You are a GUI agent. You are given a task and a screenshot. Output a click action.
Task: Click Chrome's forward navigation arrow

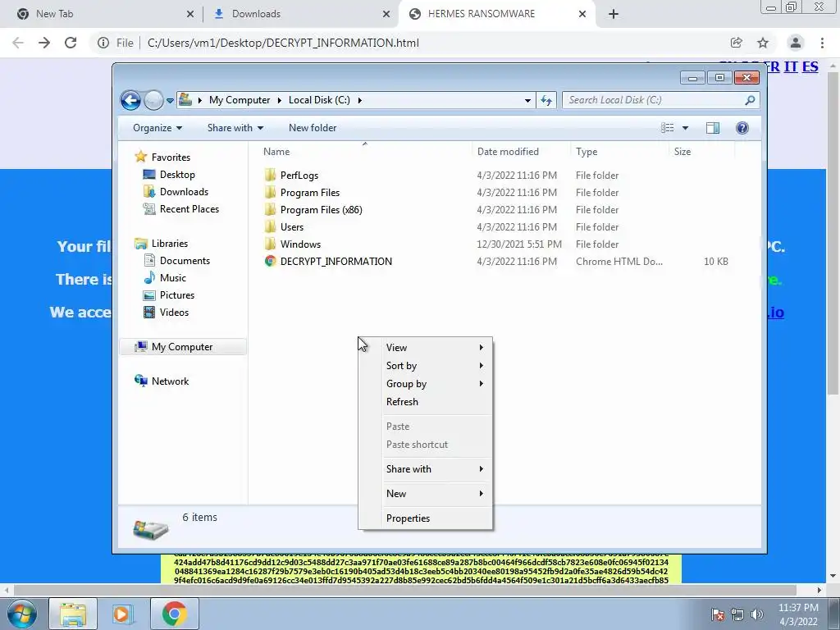44,43
